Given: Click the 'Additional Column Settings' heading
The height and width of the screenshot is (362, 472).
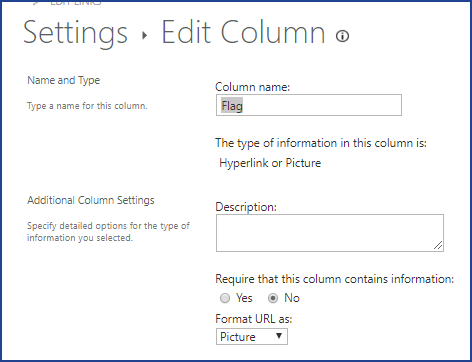Looking at the screenshot, I should click(91, 200).
